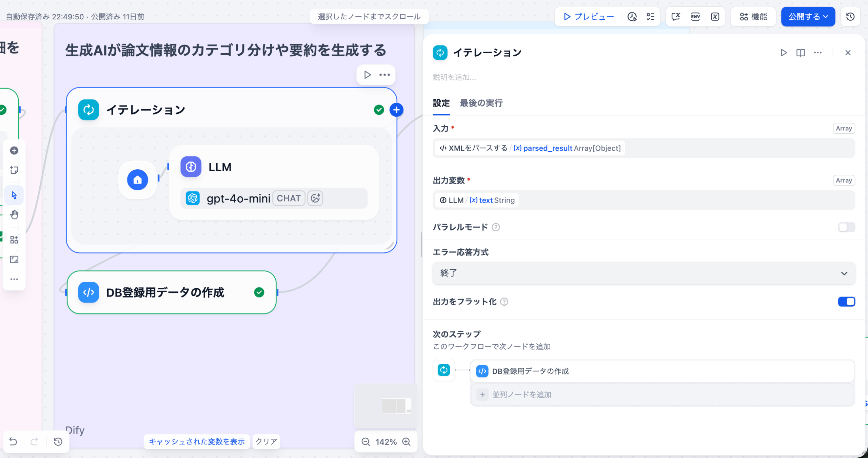Screen dimensions: 868x458
Task: Turn off 出力をフラット化 toggle
Action: (x=846, y=302)
